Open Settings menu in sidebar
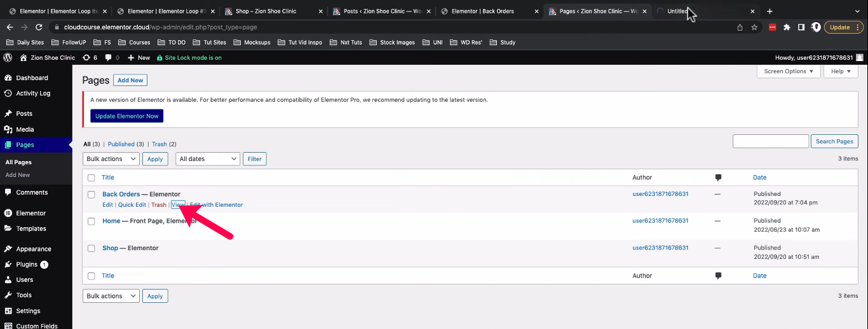The height and width of the screenshot is (329, 868). click(28, 311)
